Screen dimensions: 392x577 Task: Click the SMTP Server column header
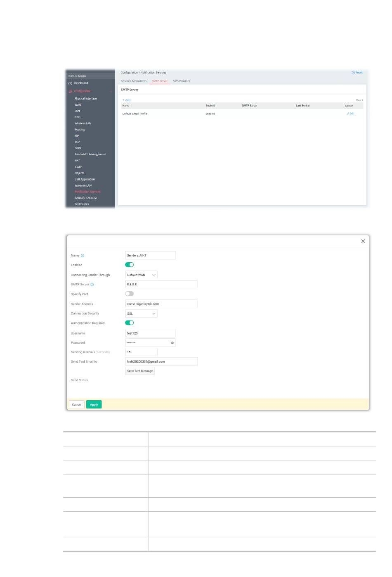[x=250, y=106]
